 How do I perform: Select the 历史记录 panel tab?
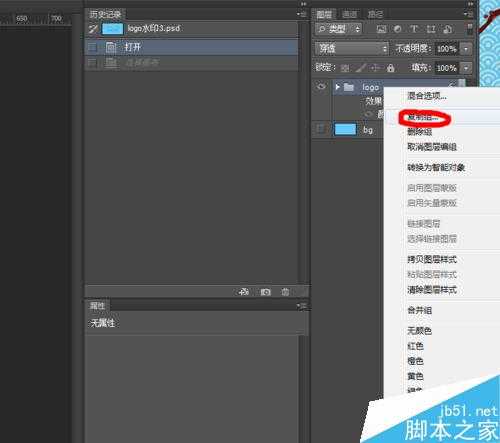coord(105,14)
